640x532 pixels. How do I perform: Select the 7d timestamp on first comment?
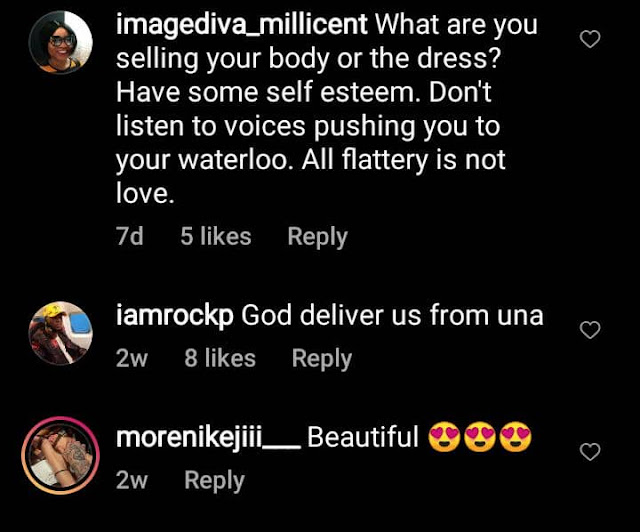[x=129, y=236]
